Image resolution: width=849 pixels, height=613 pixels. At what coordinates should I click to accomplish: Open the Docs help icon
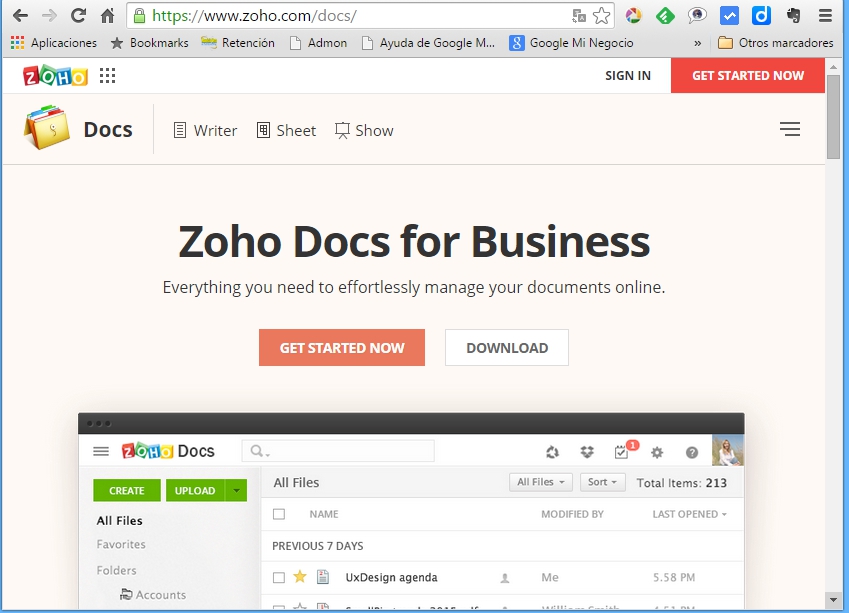coord(693,452)
